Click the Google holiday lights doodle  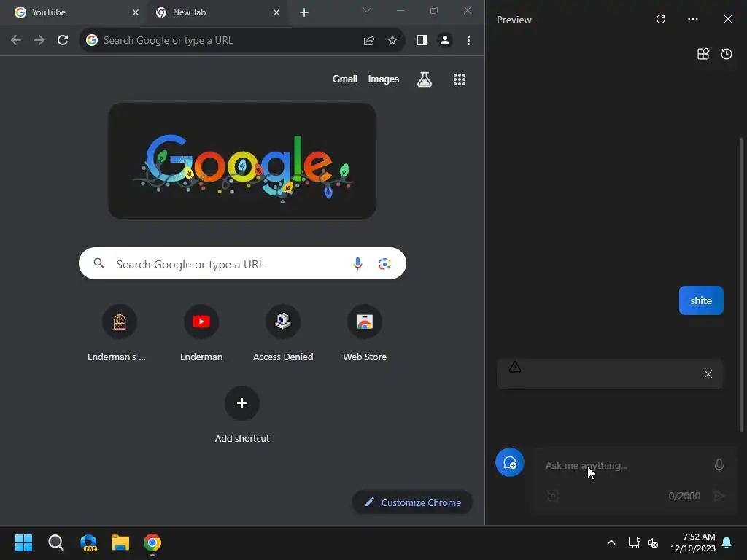pyautogui.click(x=242, y=161)
